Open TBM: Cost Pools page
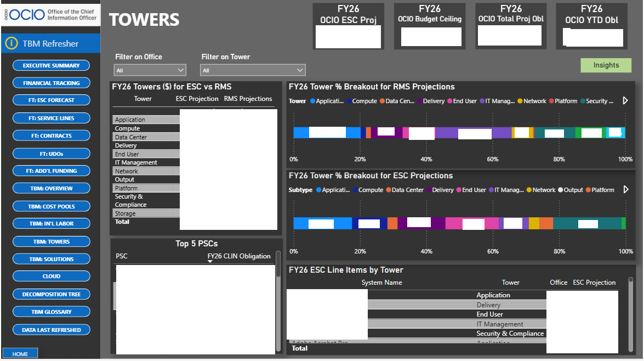 (52, 206)
